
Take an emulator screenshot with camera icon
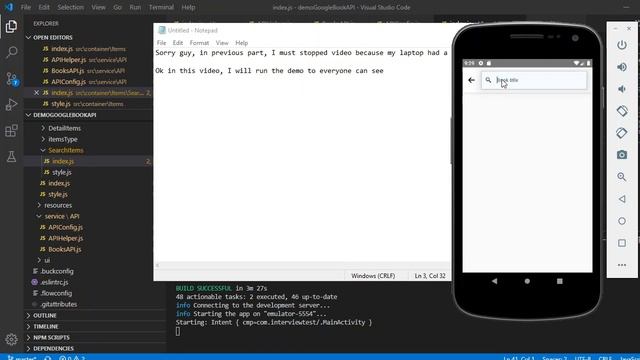pyautogui.click(x=622, y=155)
